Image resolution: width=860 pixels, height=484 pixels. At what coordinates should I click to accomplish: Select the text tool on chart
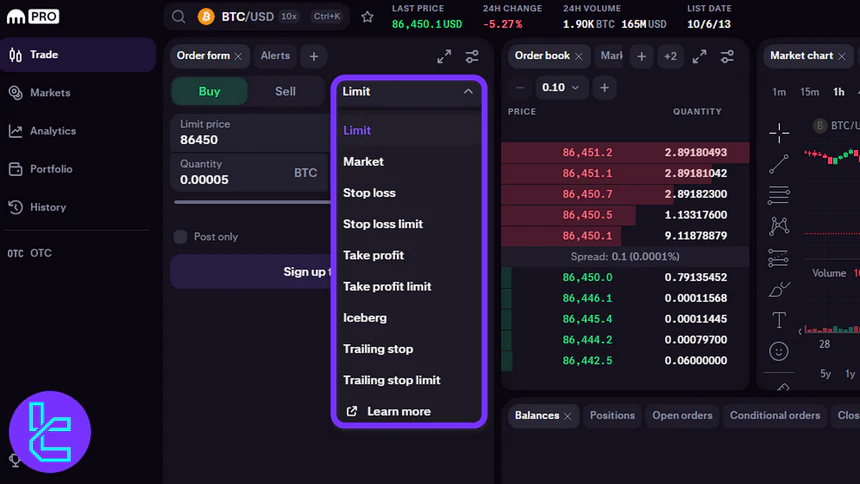(779, 320)
